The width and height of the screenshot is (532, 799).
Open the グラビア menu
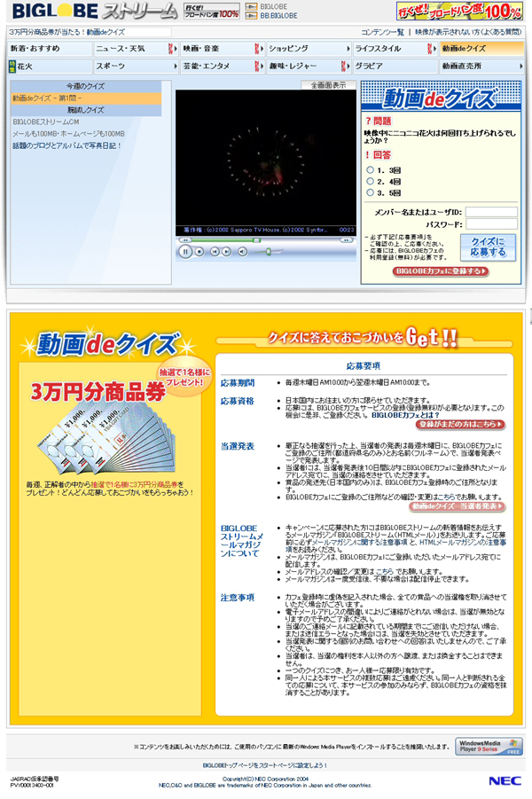point(395,67)
